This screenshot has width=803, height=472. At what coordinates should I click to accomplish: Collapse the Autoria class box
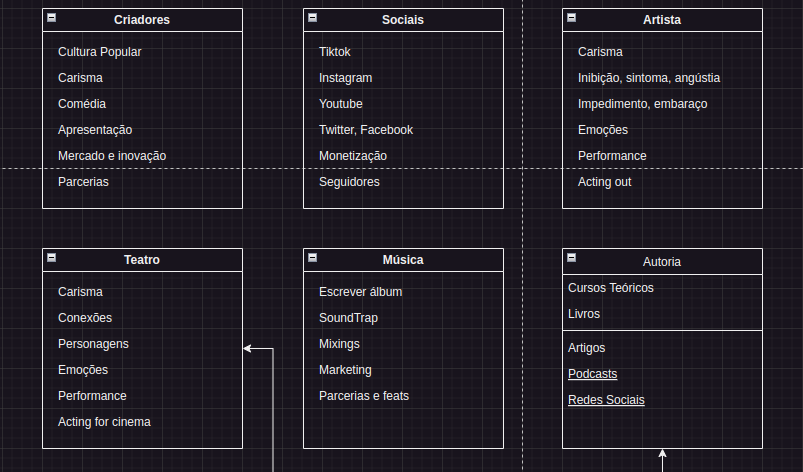pyautogui.click(x=572, y=258)
